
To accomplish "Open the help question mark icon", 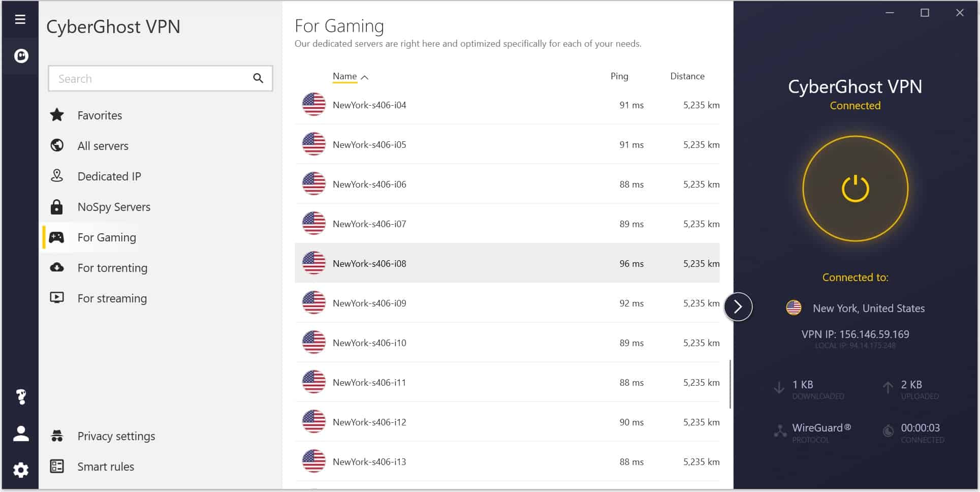I will coord(21,396).
